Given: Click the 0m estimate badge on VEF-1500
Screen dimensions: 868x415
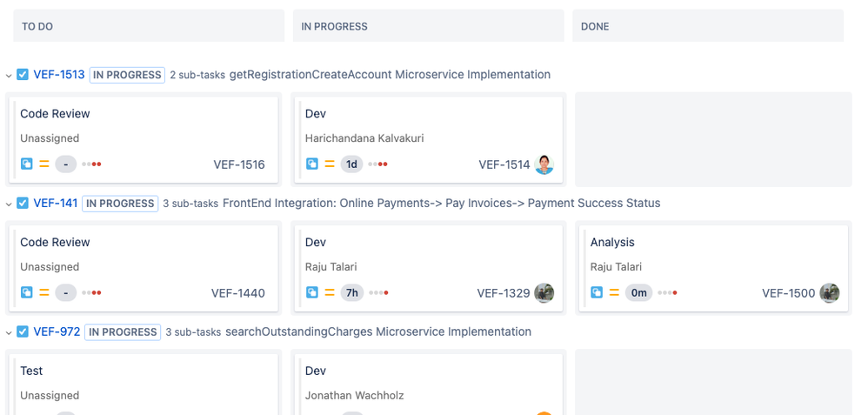Looking at the screenshot, I should pyautogui.click(x=638, y=292).
